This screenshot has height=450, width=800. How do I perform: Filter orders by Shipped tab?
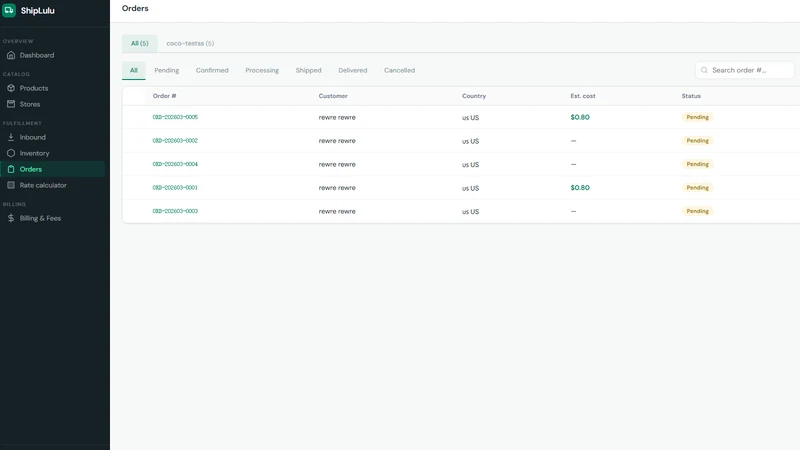tap(308, 70)
